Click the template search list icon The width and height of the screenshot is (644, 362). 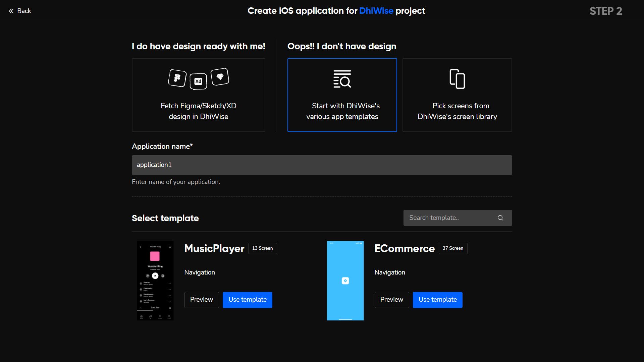pyautogui.click(x=342, y=79)
